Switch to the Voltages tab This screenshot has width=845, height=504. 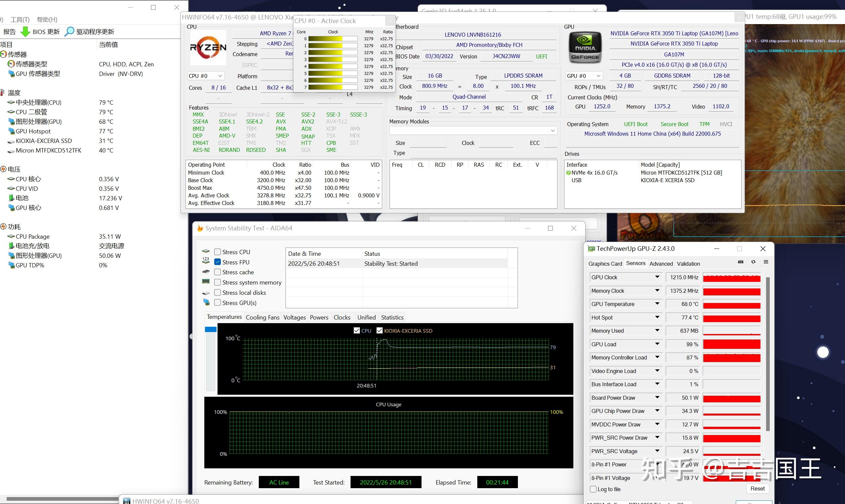click(x=294, y=317)
